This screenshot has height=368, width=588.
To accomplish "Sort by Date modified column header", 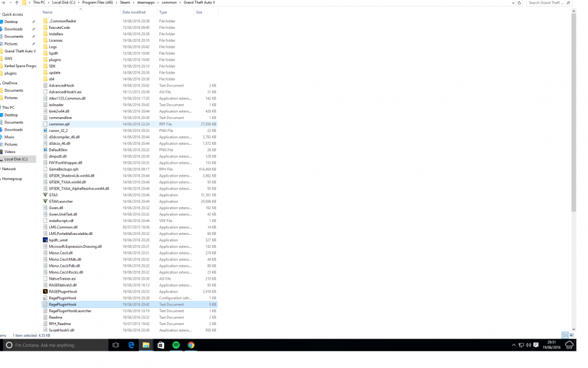I will [134, 12].
